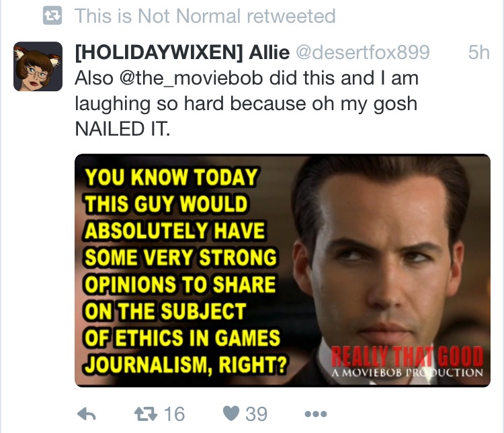The height and width of the screenshot is (433, 504).
Task: Reply to Allie's tweet with arrow icon
Action: click(x=87, y=414)
